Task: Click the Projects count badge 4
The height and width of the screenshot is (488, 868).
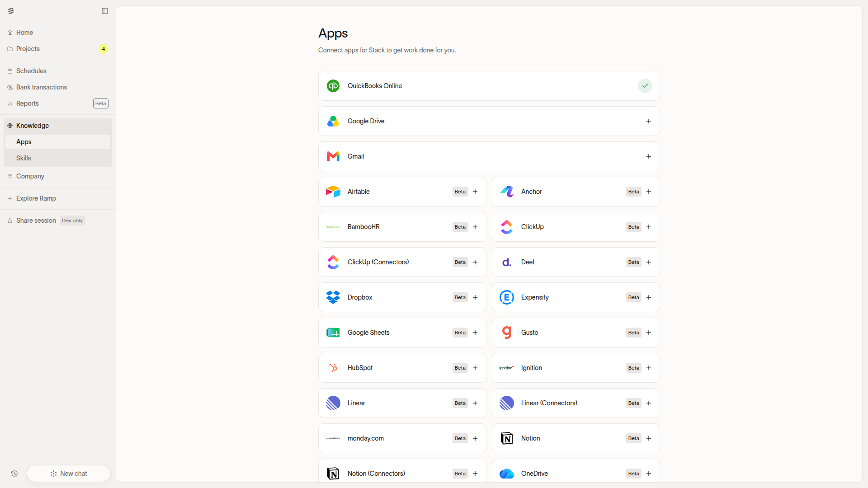Action: pos(104,49)
